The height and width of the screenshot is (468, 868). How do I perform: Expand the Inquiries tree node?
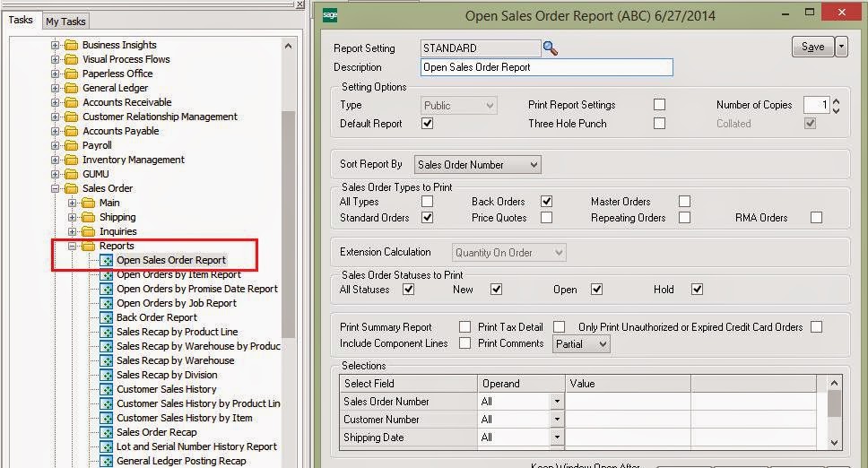72,231
